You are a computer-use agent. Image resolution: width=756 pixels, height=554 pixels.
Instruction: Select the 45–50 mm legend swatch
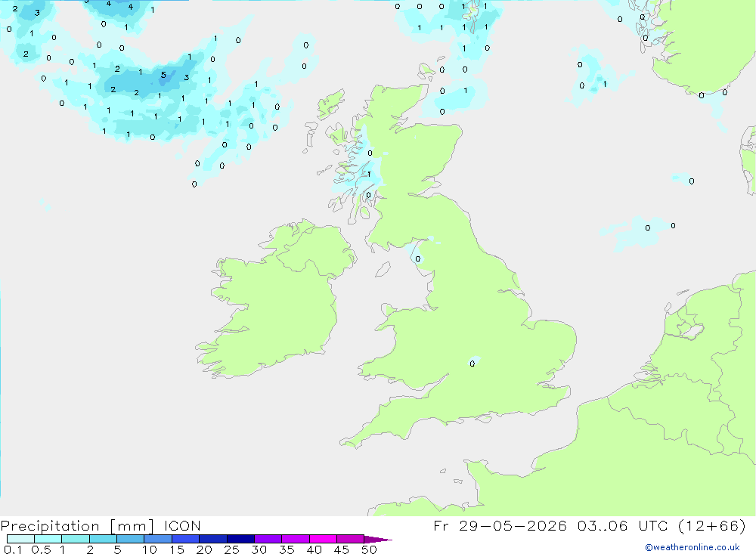point(351,539)
